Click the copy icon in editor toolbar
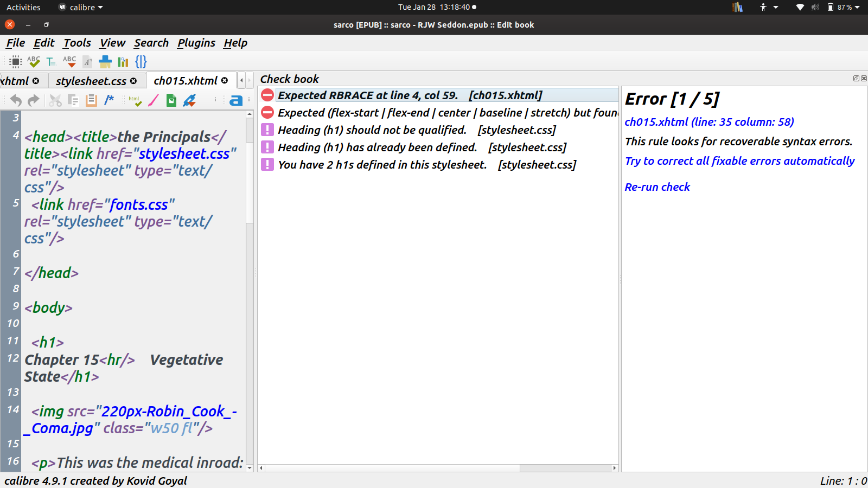 (x=73, y=100)
